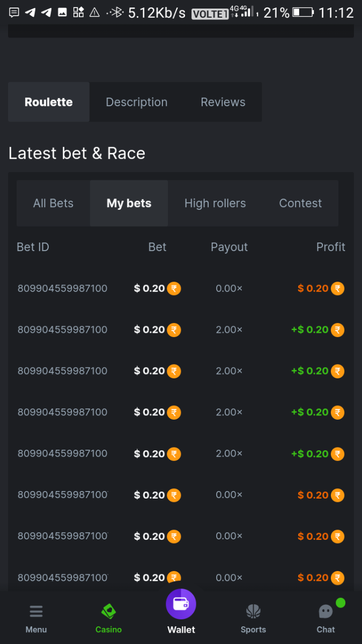Open the purple Wallet button
The width and height of the screenshot is (362, 644).
point(181,604)
